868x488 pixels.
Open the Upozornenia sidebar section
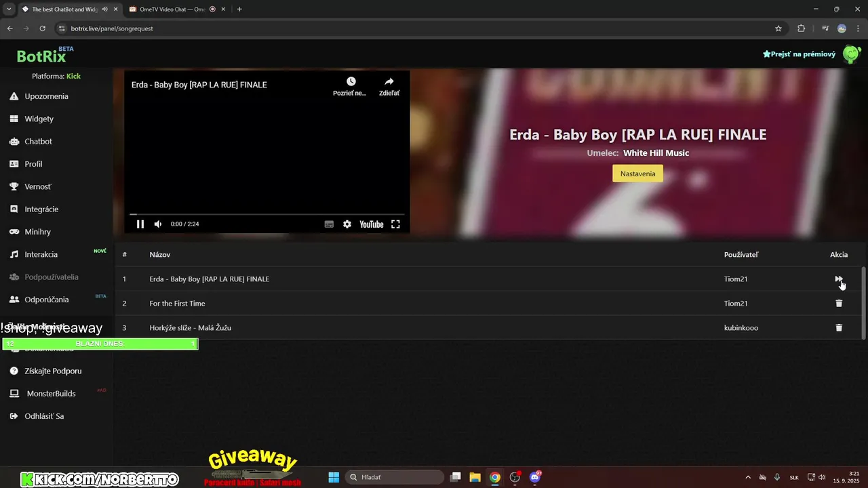coord(46,96)
